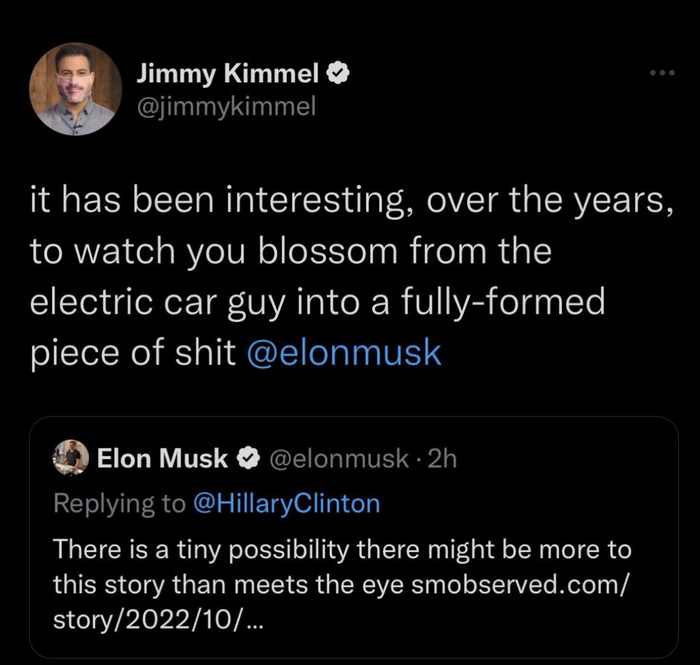700x665 pixels.
Task: Open the smobserved.com story link
Action: 541,583
